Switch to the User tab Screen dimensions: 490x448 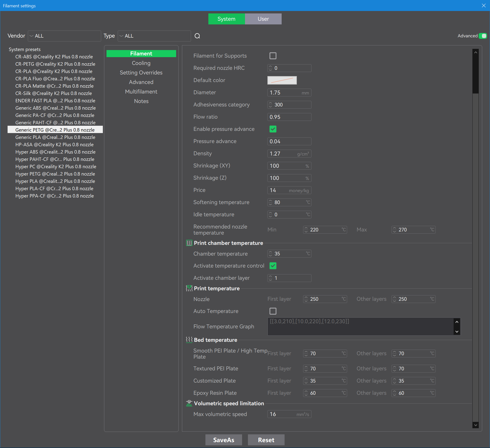pos(263,19)
